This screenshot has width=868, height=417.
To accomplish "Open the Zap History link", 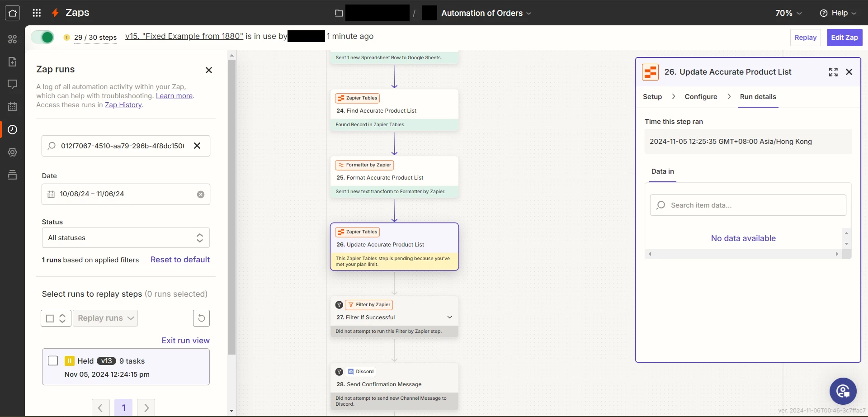I will tap(123, 105).
